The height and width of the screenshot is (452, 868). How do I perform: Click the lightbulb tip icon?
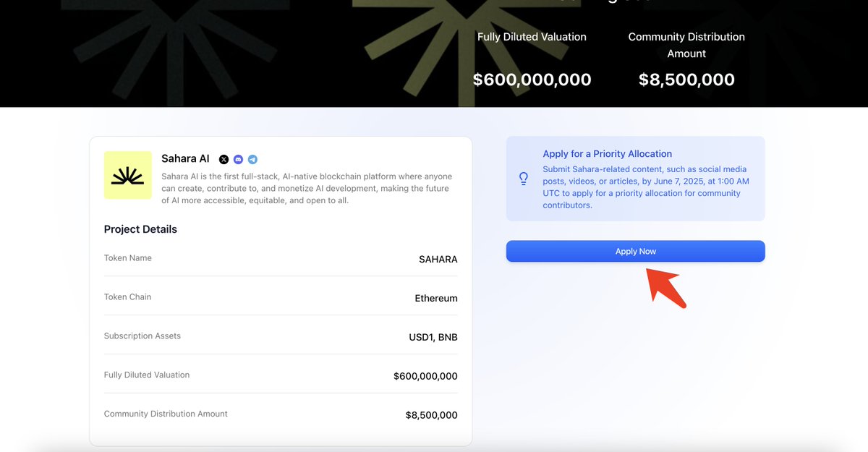[524, 179]
